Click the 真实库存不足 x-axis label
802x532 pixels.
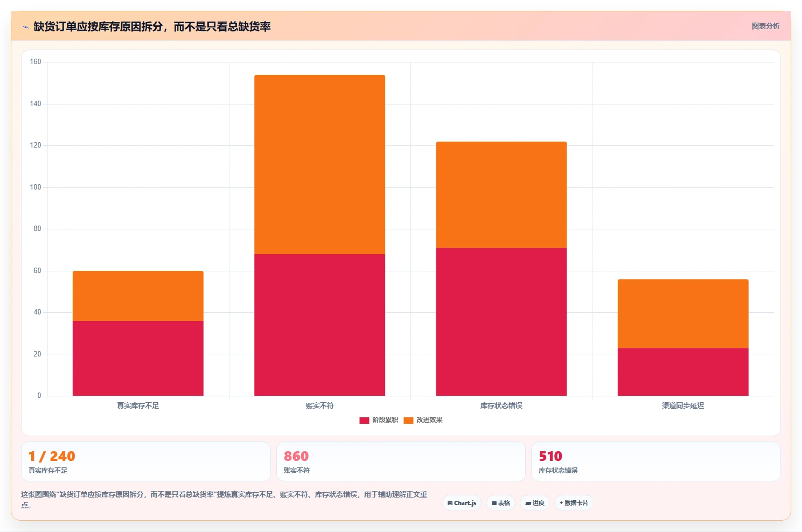[x=138, y=405]
